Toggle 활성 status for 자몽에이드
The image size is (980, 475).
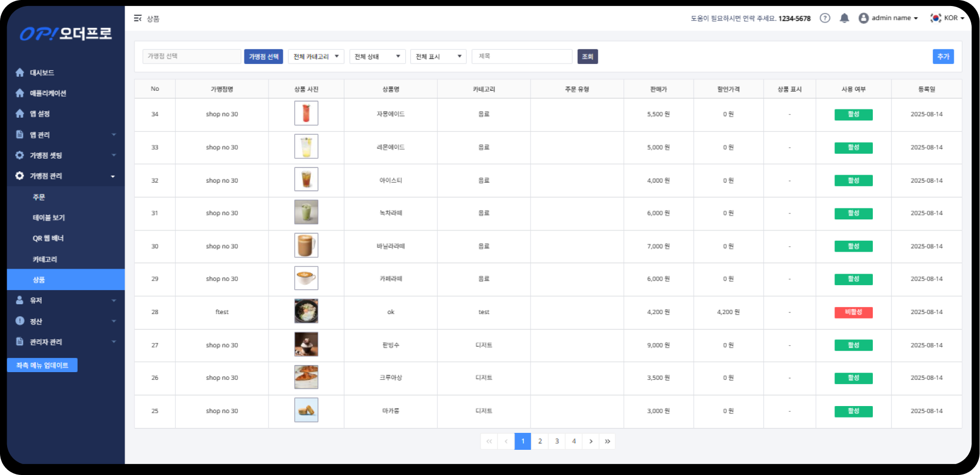[x=853, y=114]
